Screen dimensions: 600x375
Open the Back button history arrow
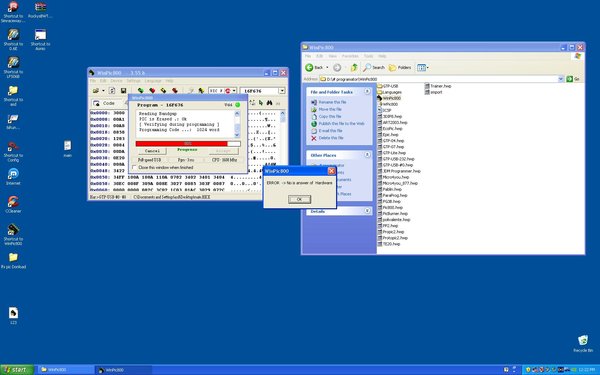click(x=327, y=67)
